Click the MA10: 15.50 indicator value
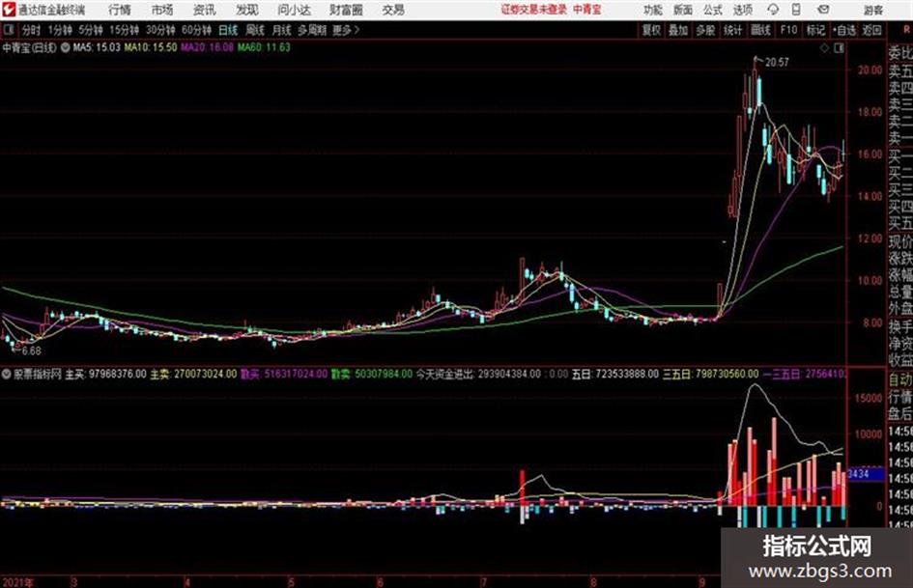The width and height of the screenshot is (913, 588). pos(151,47)
